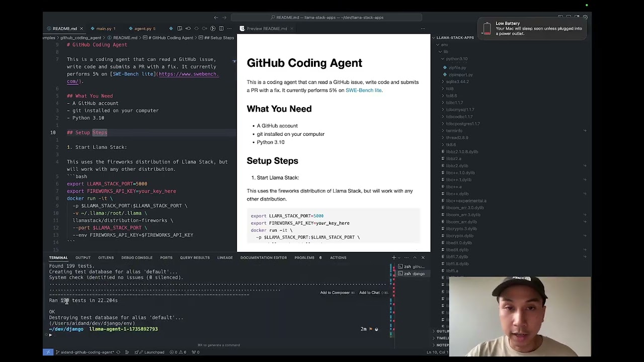Switch to main.py tab
This screenshot has width=644, height=362.
(104, 29)
